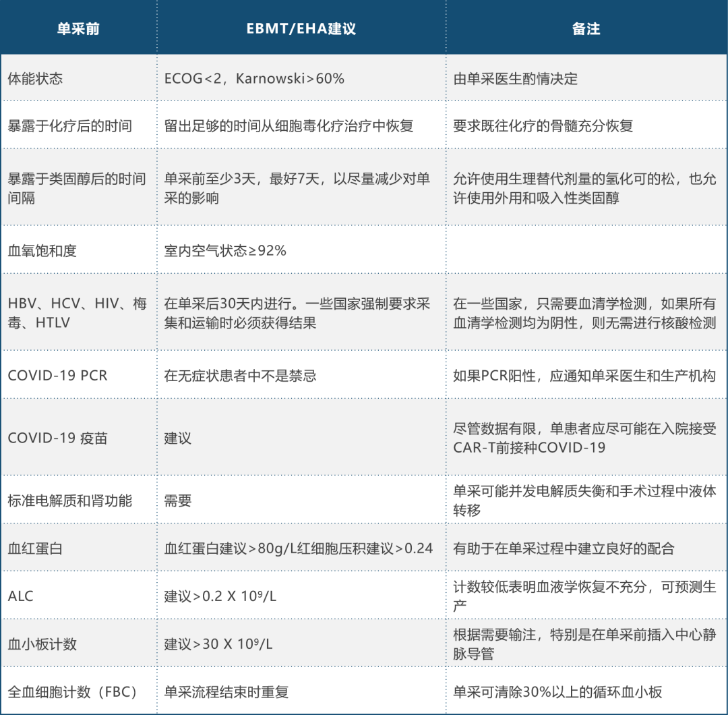Click 有助于在单采过程中建立良好的配合 cell
728x715 pixels.
point(564,548)
